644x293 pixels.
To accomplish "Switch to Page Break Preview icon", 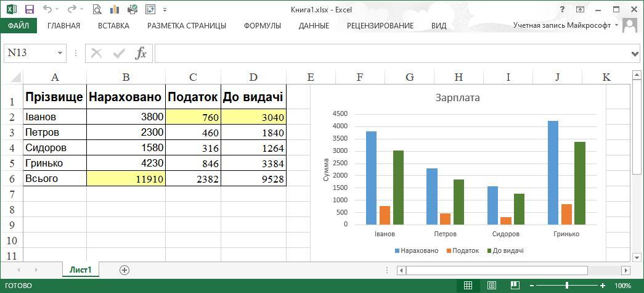I will [515, 285].
